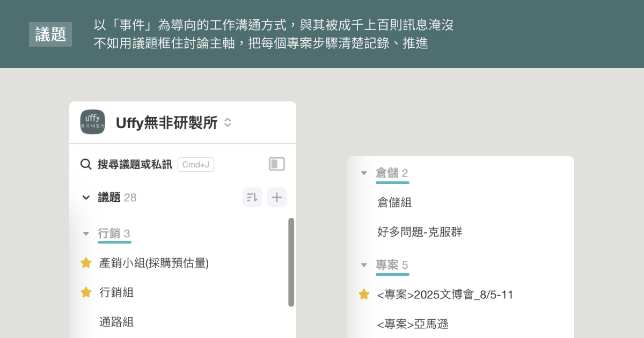Add a new issue with plus button
The image size is (644, 338).
pyautogui.click(x=276, y=197)
